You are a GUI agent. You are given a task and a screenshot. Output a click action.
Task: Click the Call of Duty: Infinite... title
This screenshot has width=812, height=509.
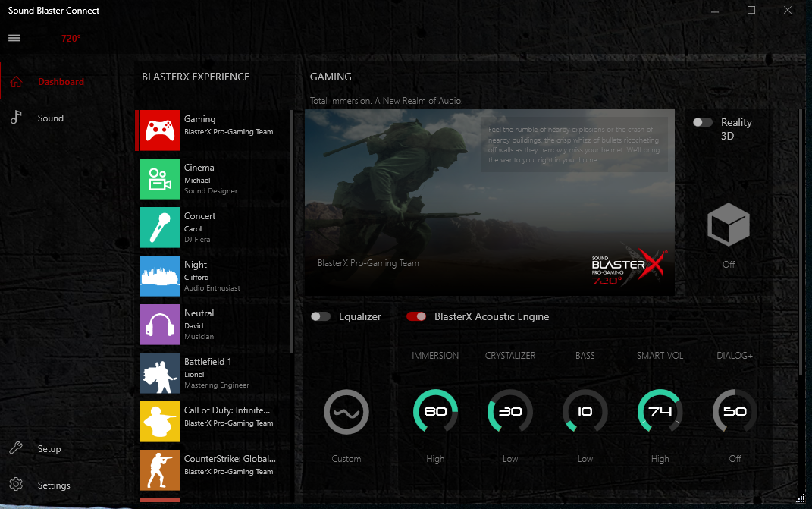pos(227,410)
